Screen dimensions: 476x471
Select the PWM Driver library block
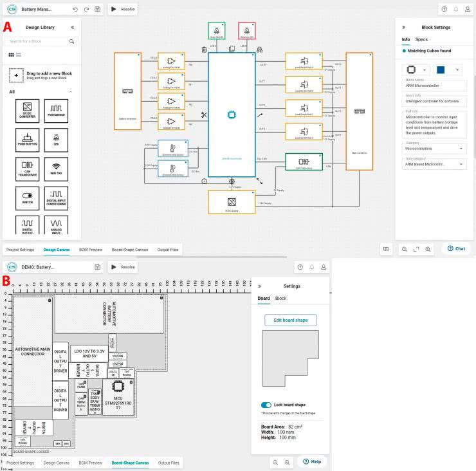(x=56, y=110)
